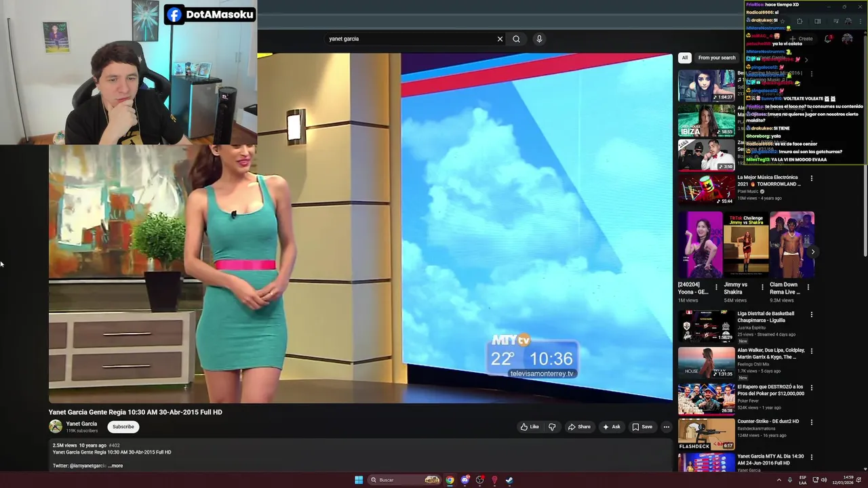Viewport: 868px width, 488px height.
Task: Open options for the Yoona short
Action: point(716,287)
